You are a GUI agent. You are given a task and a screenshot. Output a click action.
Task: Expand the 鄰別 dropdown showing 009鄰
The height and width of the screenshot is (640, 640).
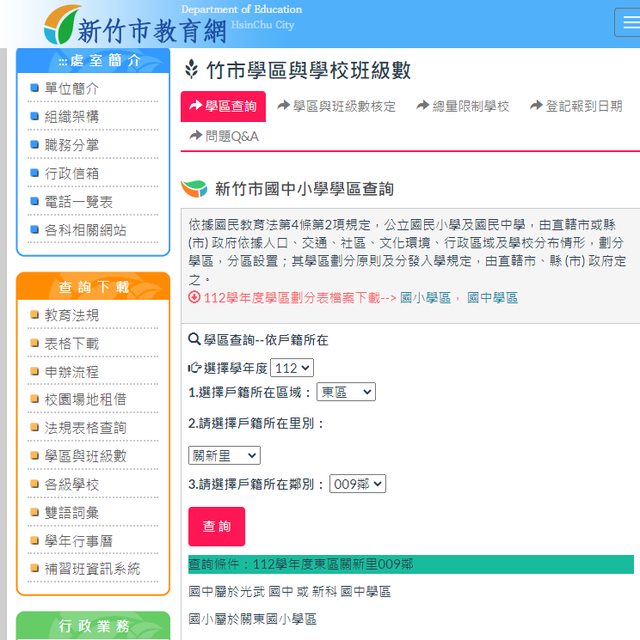[x=357, y=484]
